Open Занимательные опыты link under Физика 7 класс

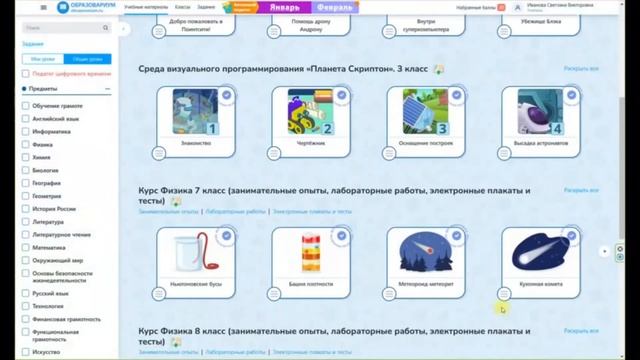point(168,212)
